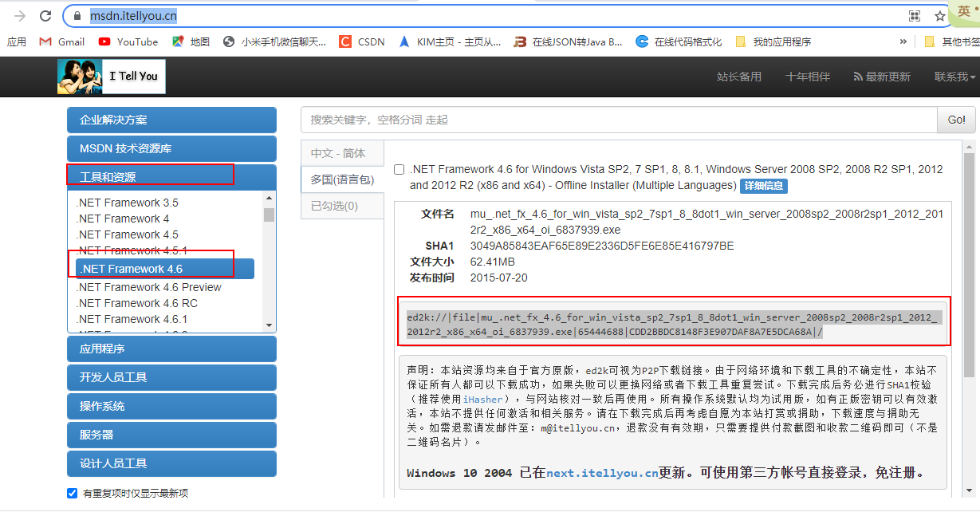Click the 详细信息 button
The image size is (980, 516).
click(763, 186)
